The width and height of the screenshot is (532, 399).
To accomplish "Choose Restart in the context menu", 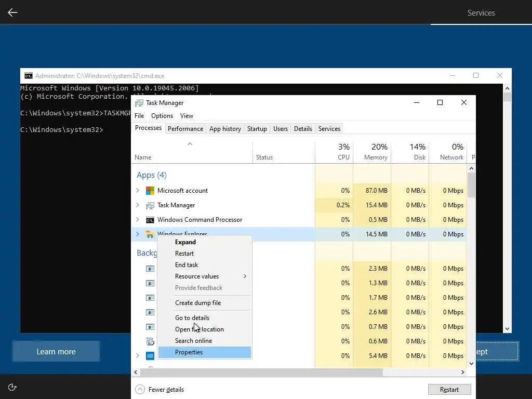I will (205, 254).
